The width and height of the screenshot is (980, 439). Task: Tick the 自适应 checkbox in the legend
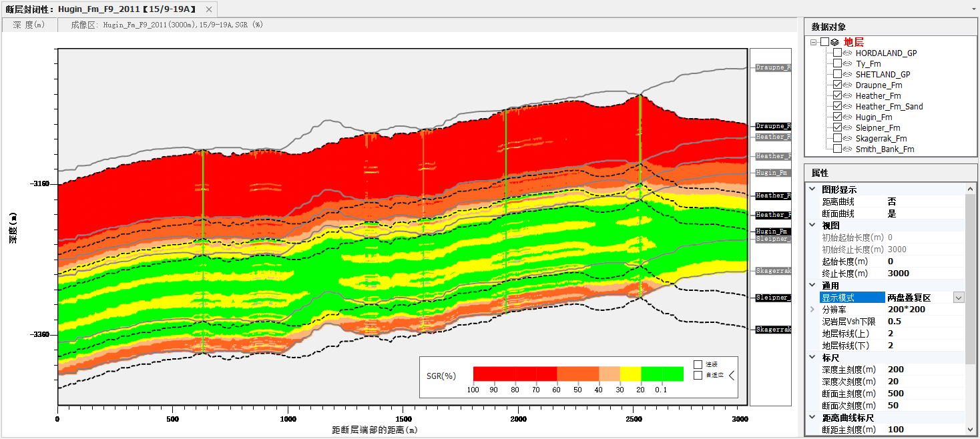[698, 375]
